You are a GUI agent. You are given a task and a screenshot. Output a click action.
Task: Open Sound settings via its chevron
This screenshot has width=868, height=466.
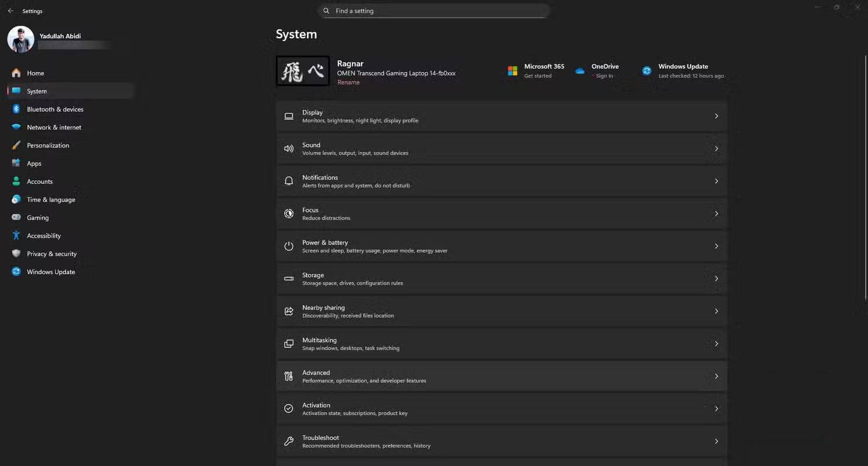716,149
